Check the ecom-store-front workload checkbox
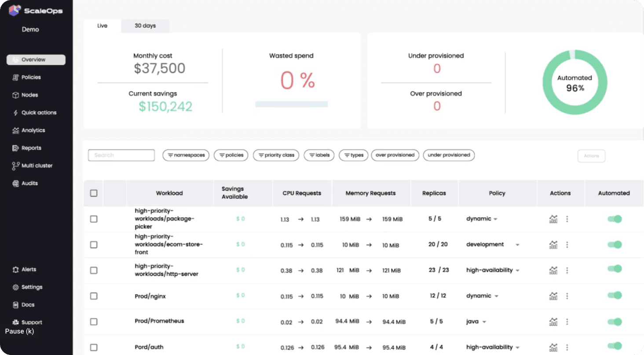This screenshot has height=355, width=644. 94,244
